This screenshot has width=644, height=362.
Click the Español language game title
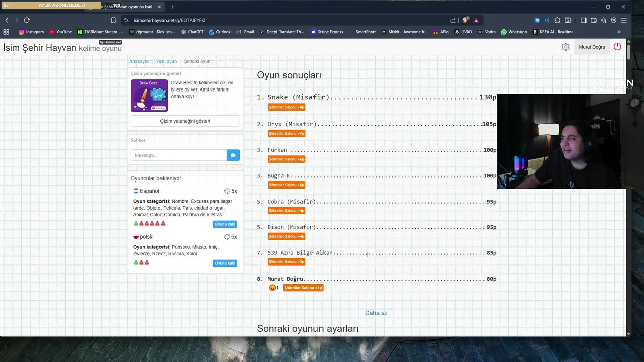click(149, 191)
